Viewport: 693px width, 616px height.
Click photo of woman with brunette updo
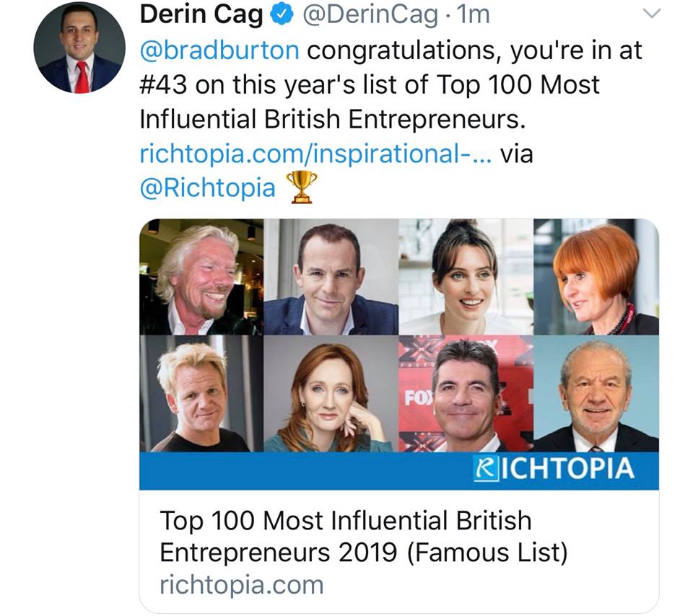(466, 277)
